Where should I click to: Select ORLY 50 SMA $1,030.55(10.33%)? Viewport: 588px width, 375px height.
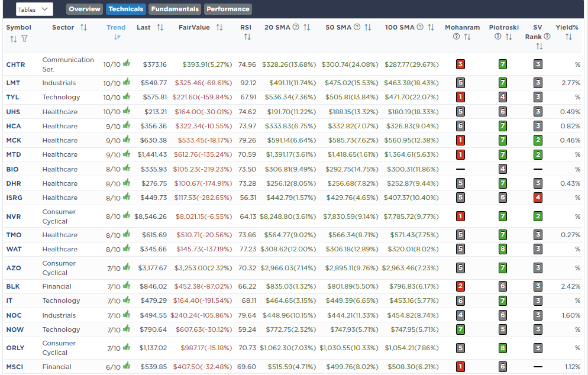point(349,348)
